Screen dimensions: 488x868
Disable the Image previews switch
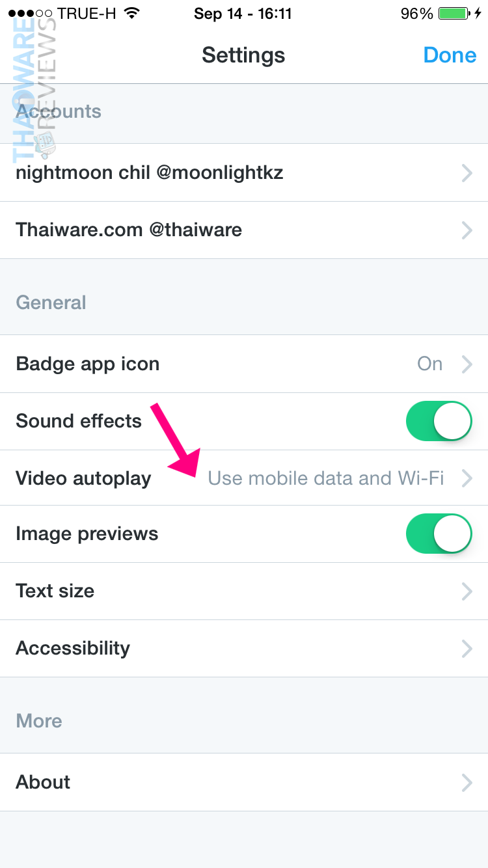pos(439,534)
